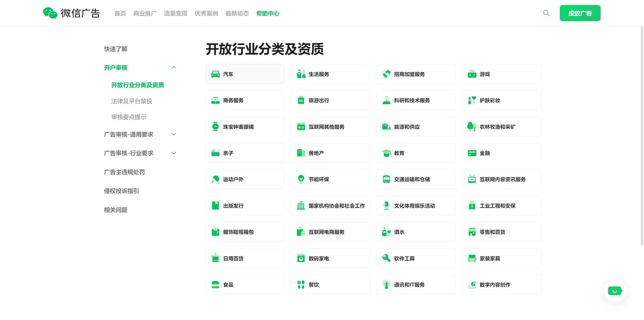Viewport: 644px width, 320px height.
Task: Expand the 广告审核-通用要求 section
Action: (174, 134)
